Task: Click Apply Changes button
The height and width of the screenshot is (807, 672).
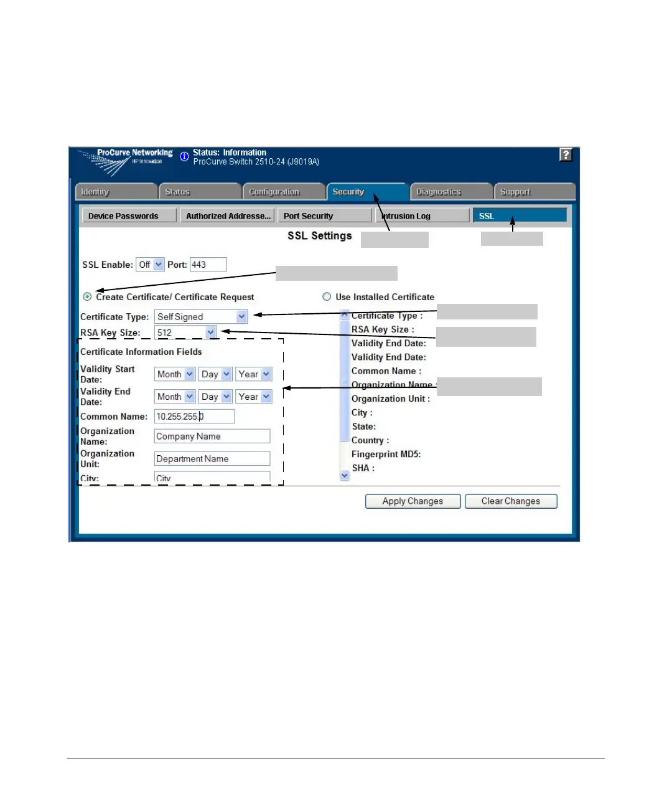Action: [413, 501]
